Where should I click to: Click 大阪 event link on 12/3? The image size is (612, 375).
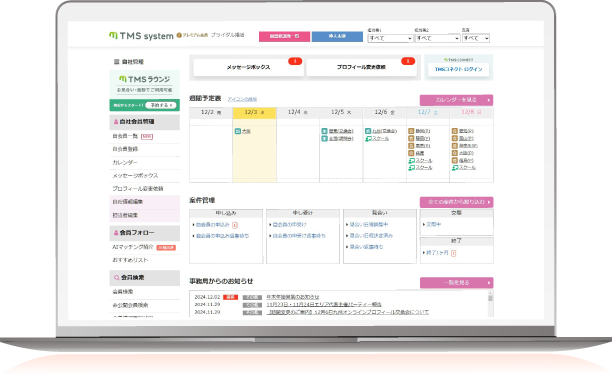pyautogui.click(x=246, y=132)
